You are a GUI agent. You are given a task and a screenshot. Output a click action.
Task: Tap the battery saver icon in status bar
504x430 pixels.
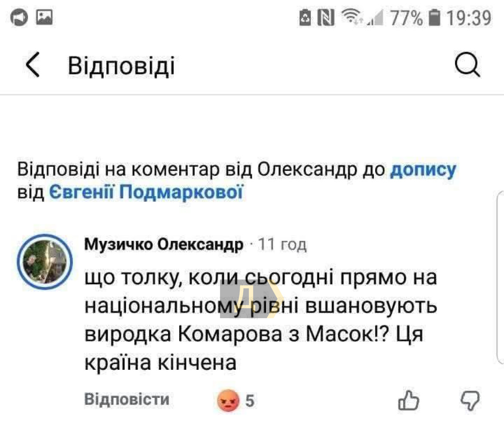[305, 18]
